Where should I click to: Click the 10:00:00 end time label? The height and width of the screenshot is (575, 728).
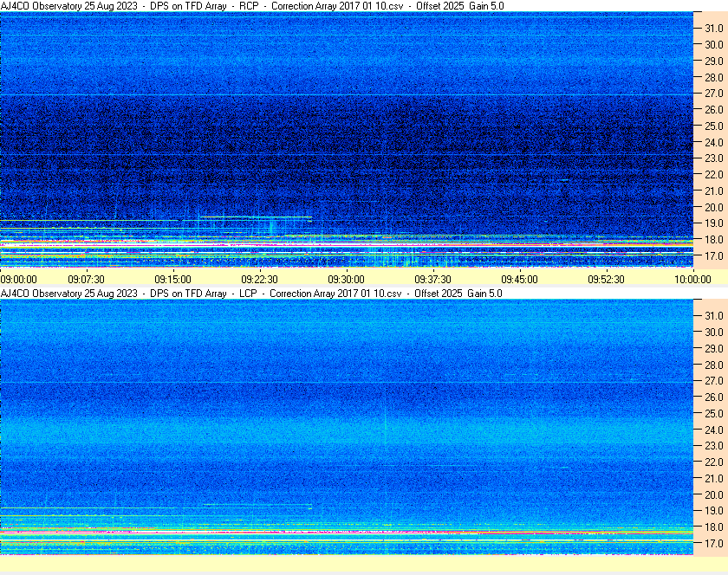tap(692, 280)
